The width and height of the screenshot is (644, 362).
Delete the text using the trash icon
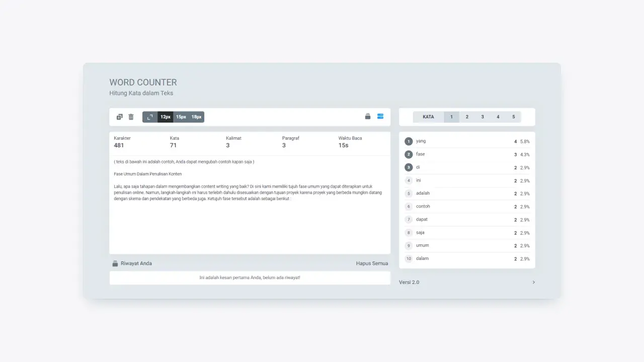coord(131,117)
